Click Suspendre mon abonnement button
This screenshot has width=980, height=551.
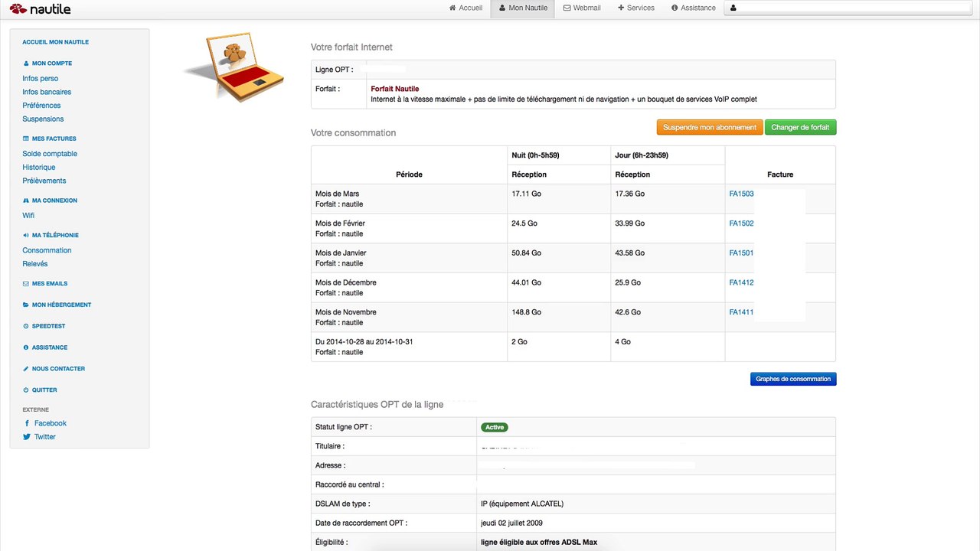tap(710, 127)
